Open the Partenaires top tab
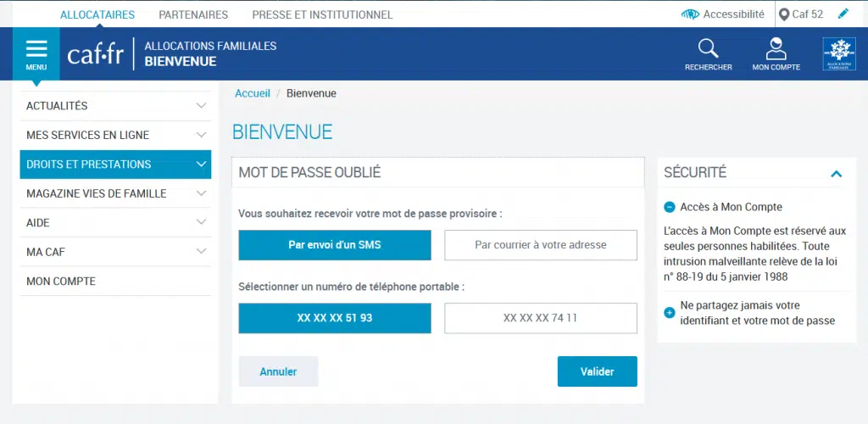 click(193, 15)
